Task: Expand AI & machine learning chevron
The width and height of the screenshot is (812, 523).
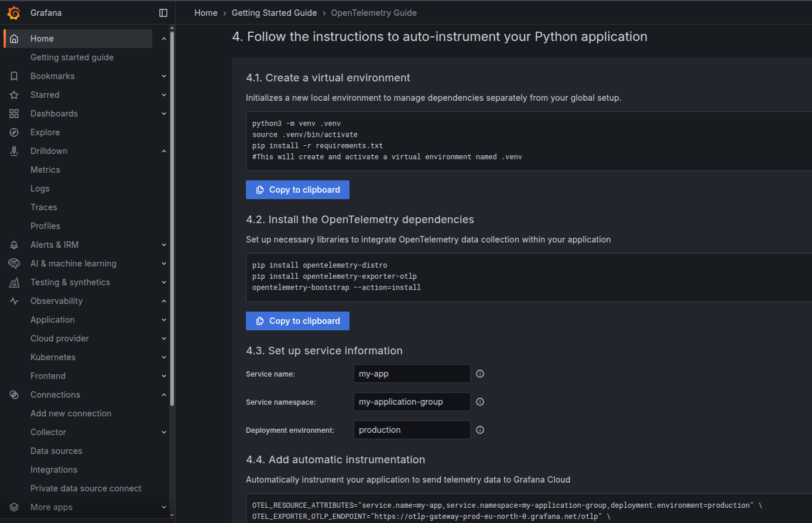Action: (x=164, y=264)
